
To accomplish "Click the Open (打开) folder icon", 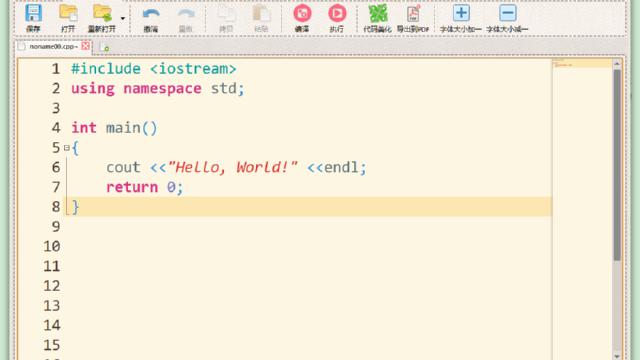I will (x=68, y=13).
